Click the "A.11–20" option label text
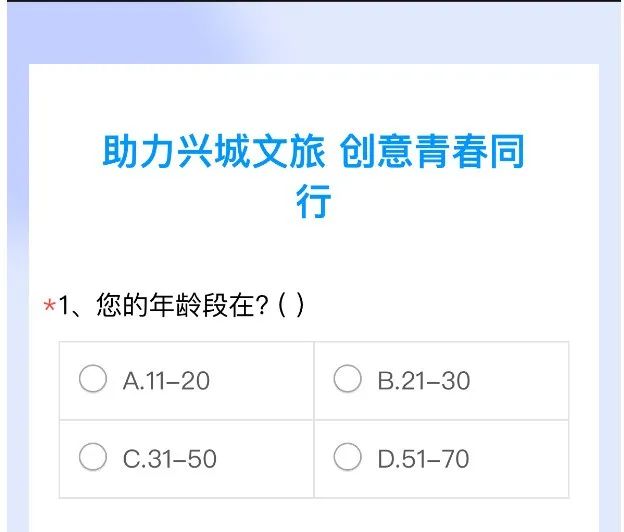 pyautogui.click(x=166, y=381)
